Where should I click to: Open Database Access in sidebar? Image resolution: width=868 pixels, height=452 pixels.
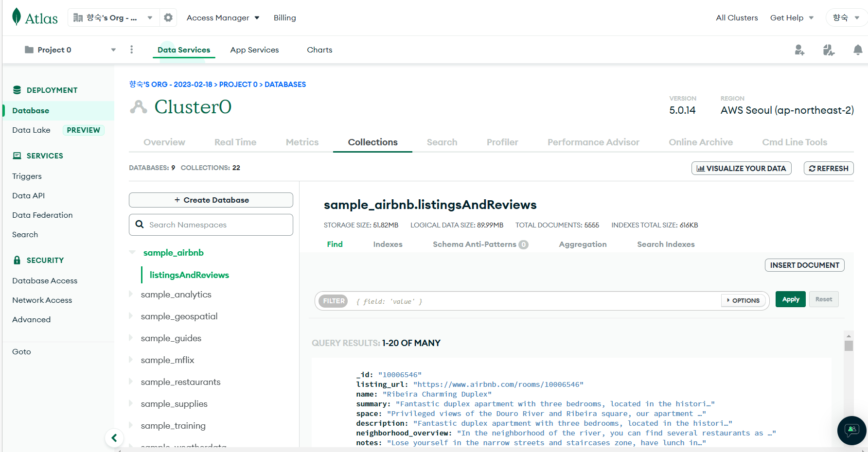45,280
